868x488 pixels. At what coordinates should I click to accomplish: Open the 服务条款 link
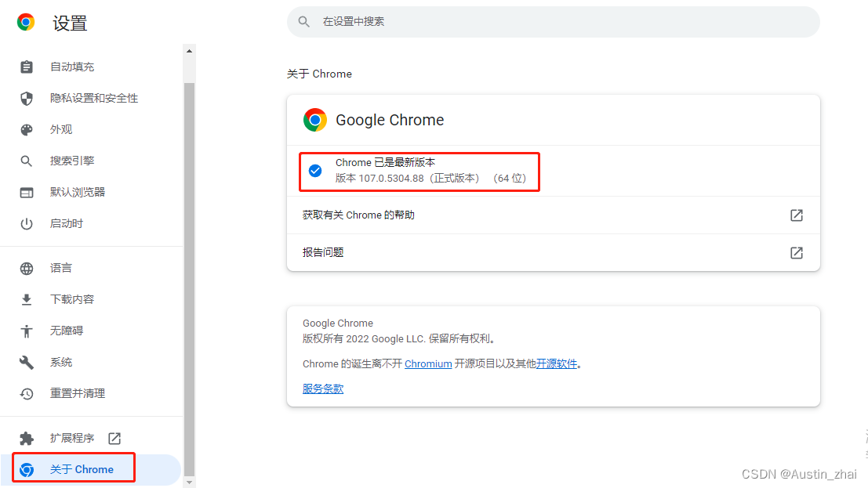pyautogui.click(x=323, y=389)
